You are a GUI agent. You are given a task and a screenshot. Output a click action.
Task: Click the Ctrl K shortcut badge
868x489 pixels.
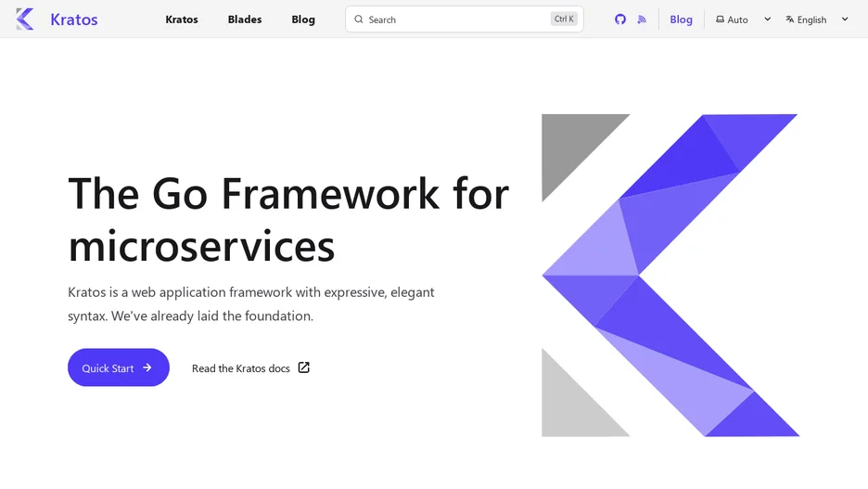click(x=564, y=19)
